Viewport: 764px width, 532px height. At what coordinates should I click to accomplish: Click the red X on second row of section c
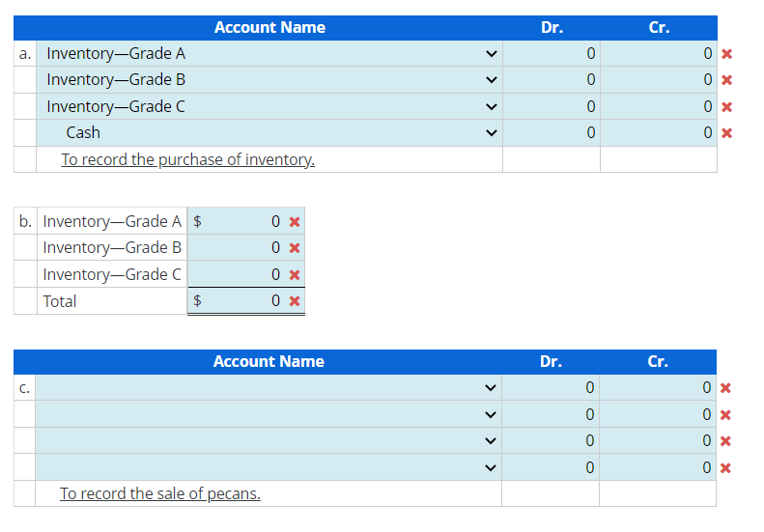(725, 415)
